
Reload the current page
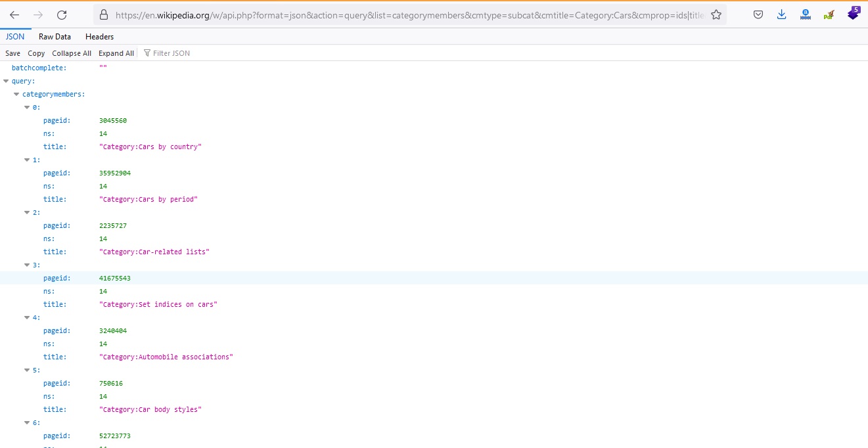tap(62, 14)
